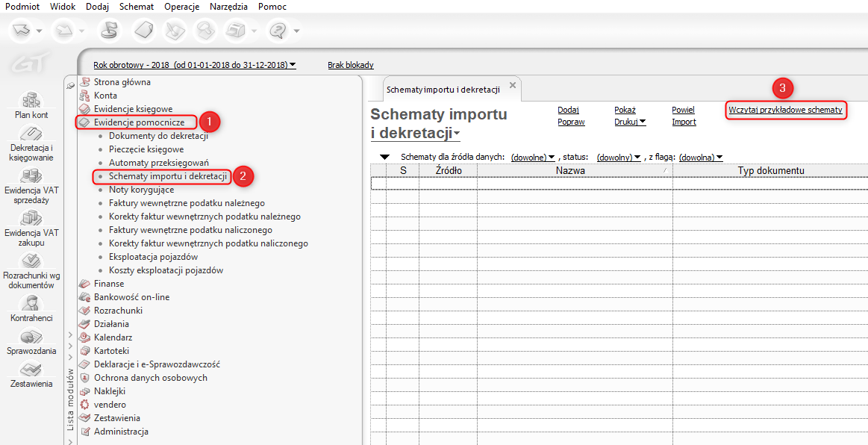
Task: Click the Finanse module icon
Action: 84,284
